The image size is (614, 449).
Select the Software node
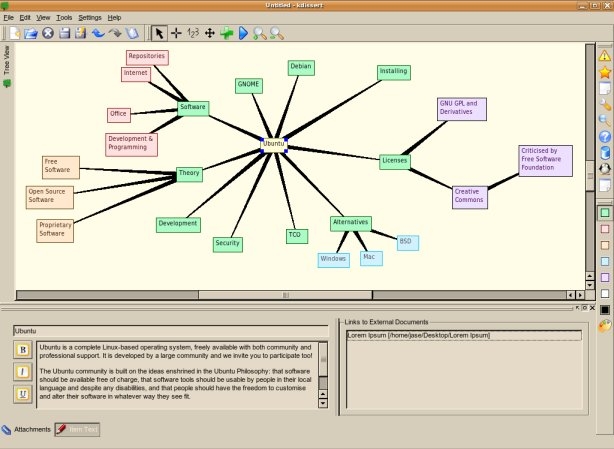[193, 108]
